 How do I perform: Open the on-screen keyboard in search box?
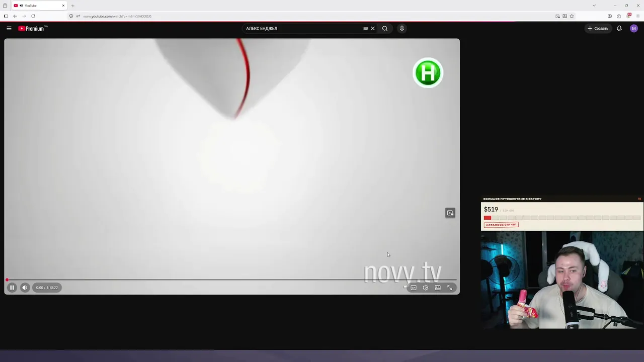pos(366,29)
